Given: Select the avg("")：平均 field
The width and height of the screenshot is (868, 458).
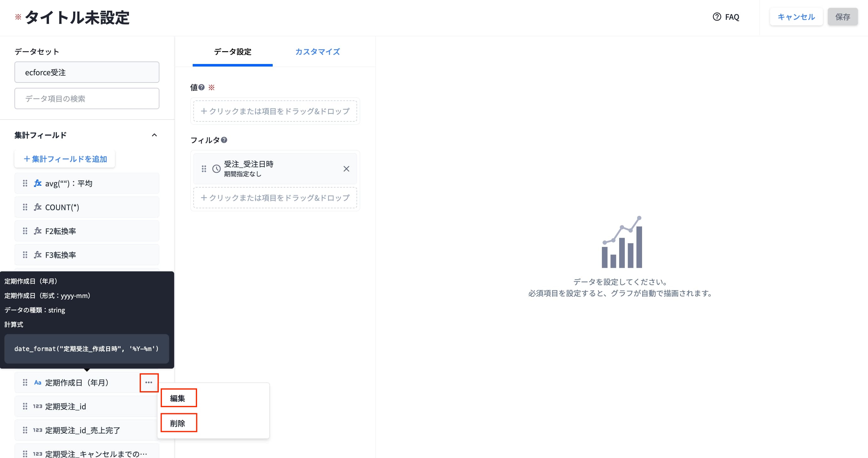Looking at the screenshot, I should (x=87, y=183).
